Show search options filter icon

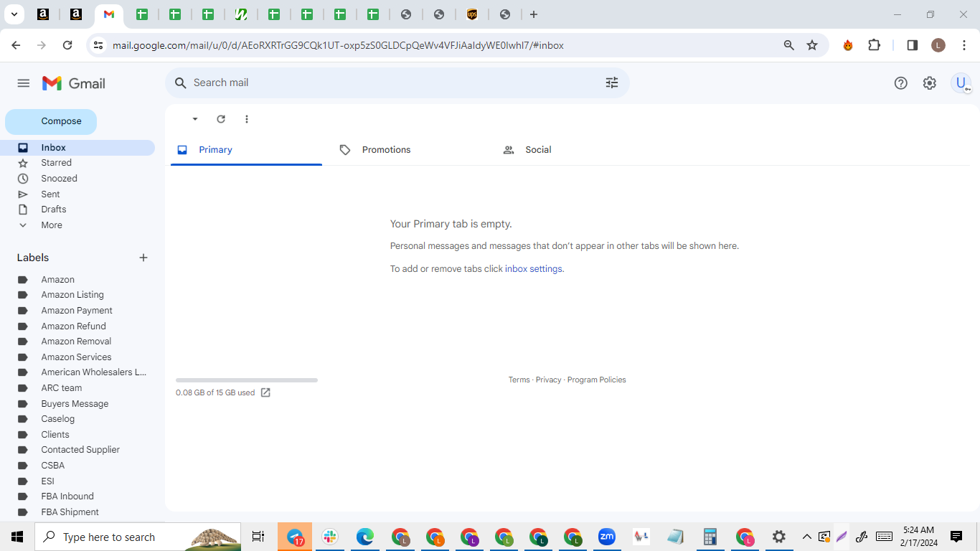click(x=612, y=83)
